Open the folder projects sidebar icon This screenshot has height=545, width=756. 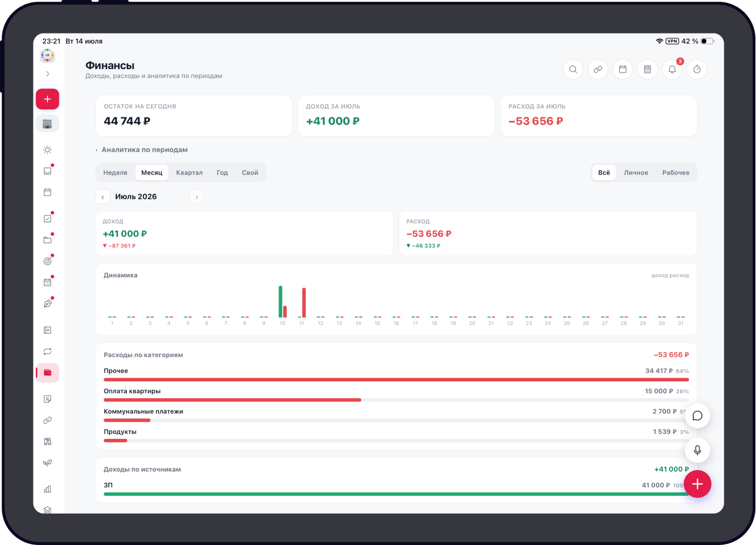coord(47,240)
